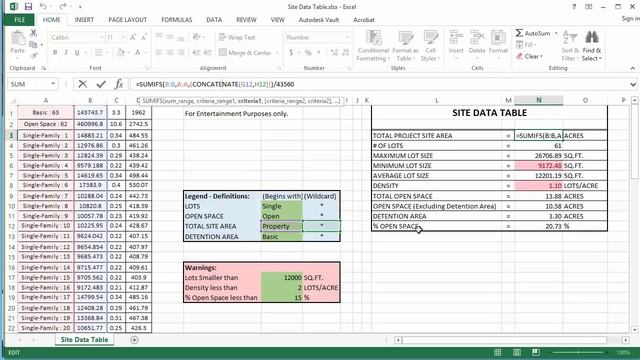
Task: Click the Percent Style icon
Action: point(308,52)
